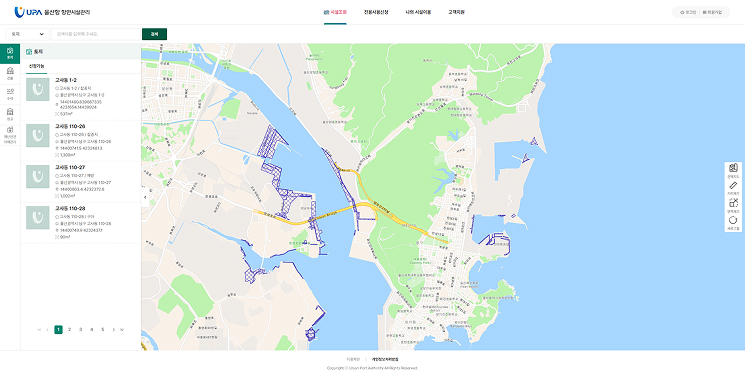
Task: Go to pagination page 4
Action: (x=92, y=330)
